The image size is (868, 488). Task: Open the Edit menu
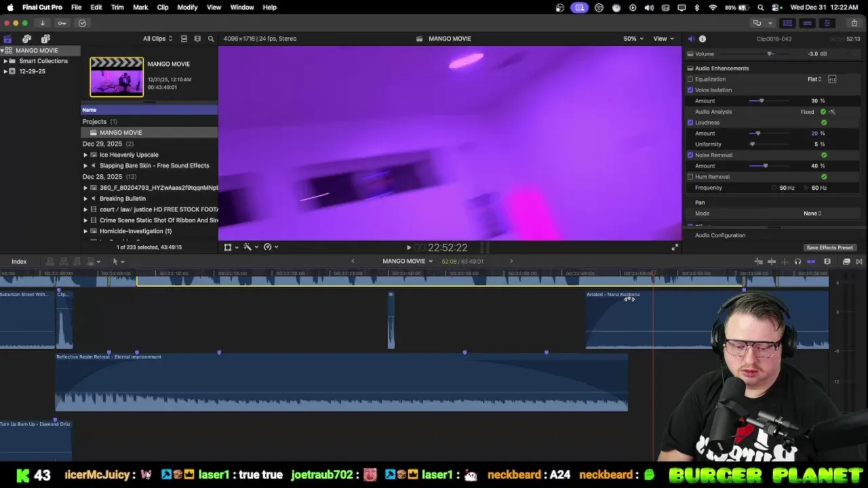point(96,7)
